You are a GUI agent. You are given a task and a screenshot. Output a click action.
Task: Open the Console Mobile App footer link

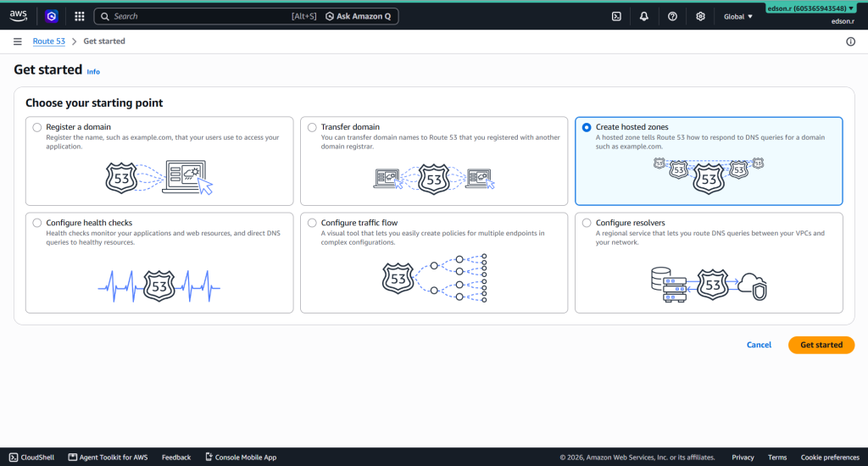[x=241, y=458]
